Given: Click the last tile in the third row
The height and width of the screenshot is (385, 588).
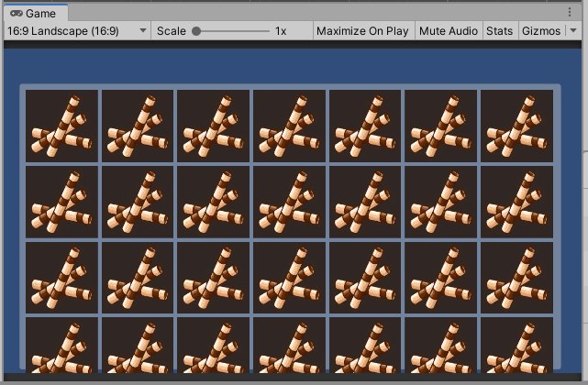Looking at the screenshot, I should [x=516, y=278].
